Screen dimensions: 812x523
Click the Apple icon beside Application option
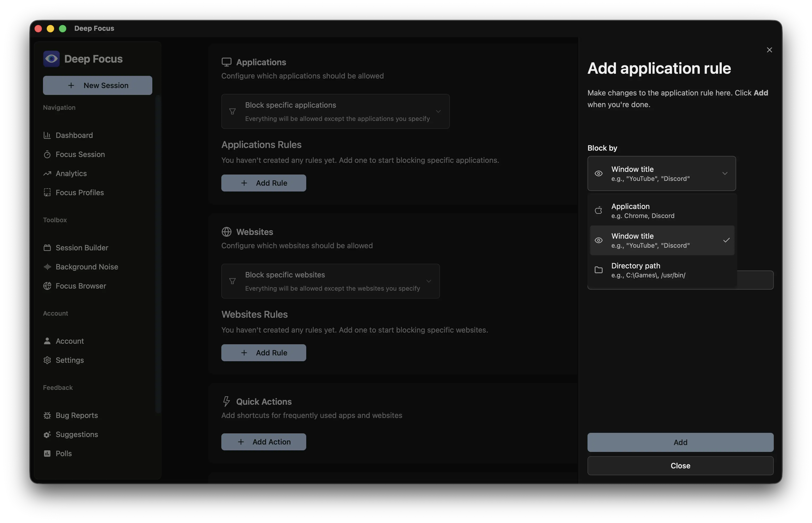coord(598,210)
